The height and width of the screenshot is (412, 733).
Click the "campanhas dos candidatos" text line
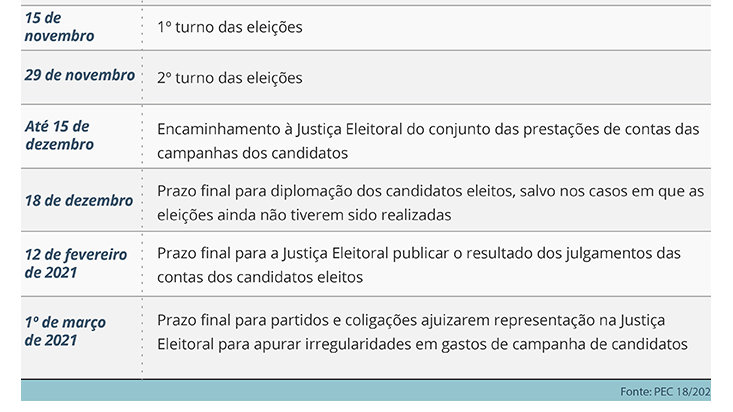point(252,153)
